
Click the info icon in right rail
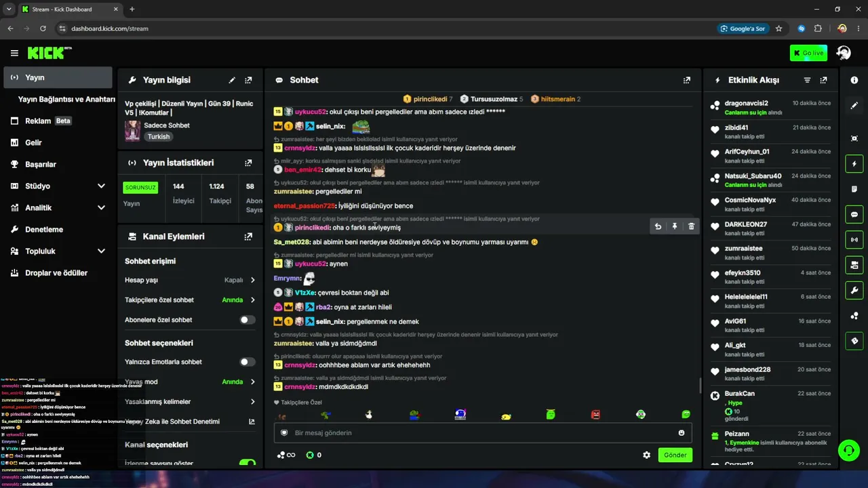tap(854, 80)
